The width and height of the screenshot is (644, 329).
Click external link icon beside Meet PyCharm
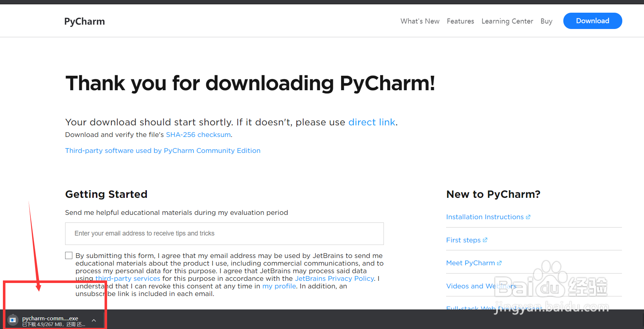click(499, 263)
